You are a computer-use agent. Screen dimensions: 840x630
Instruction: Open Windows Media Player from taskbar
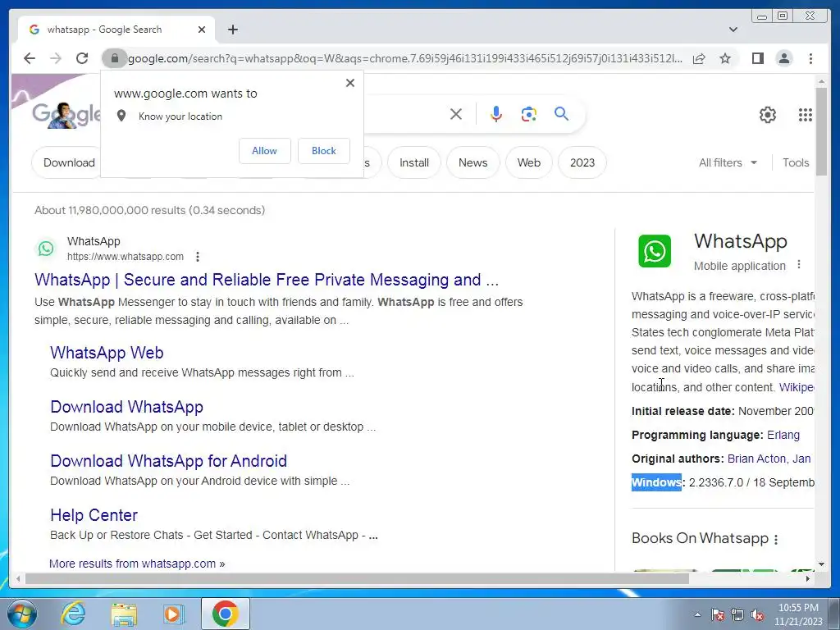[173, 614]
